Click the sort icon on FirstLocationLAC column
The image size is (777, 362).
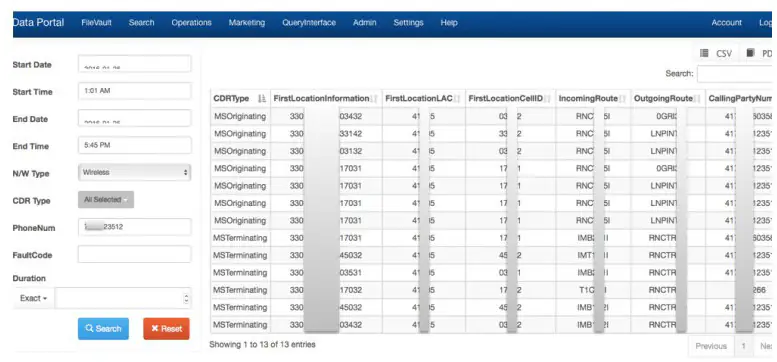pyautogui.click(x=457, y=99)
